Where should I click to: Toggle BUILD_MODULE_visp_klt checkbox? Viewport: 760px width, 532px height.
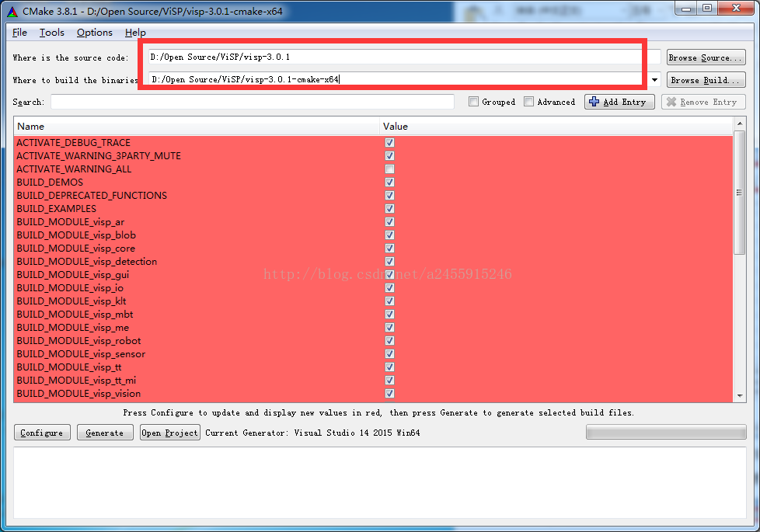click(x=389, y=301)
